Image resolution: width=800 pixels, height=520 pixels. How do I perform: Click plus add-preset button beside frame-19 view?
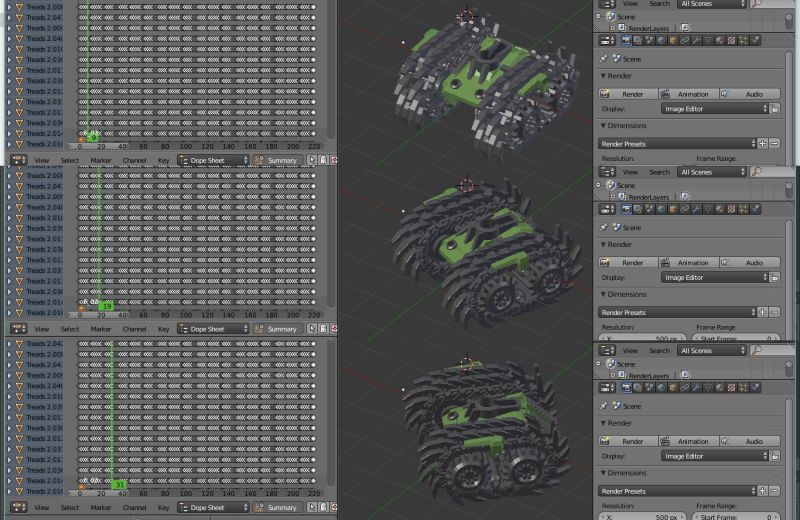pyautogui.click(x=762, y=312)
